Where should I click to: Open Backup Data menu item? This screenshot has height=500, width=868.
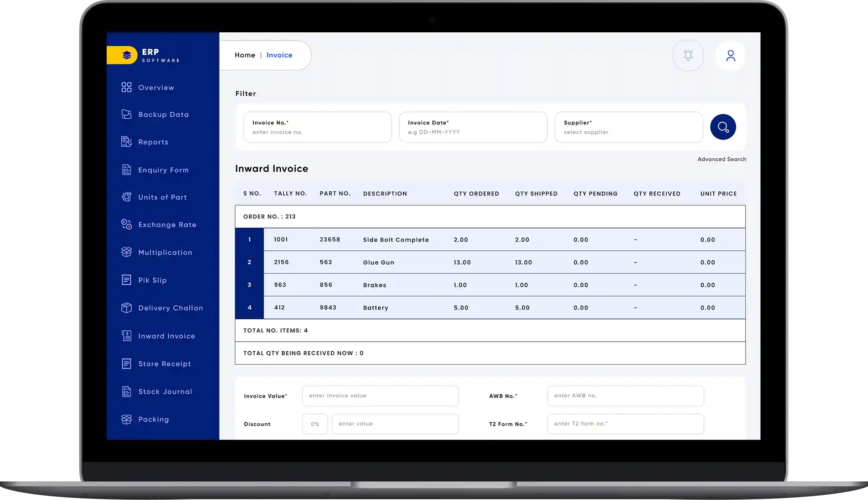163,115
